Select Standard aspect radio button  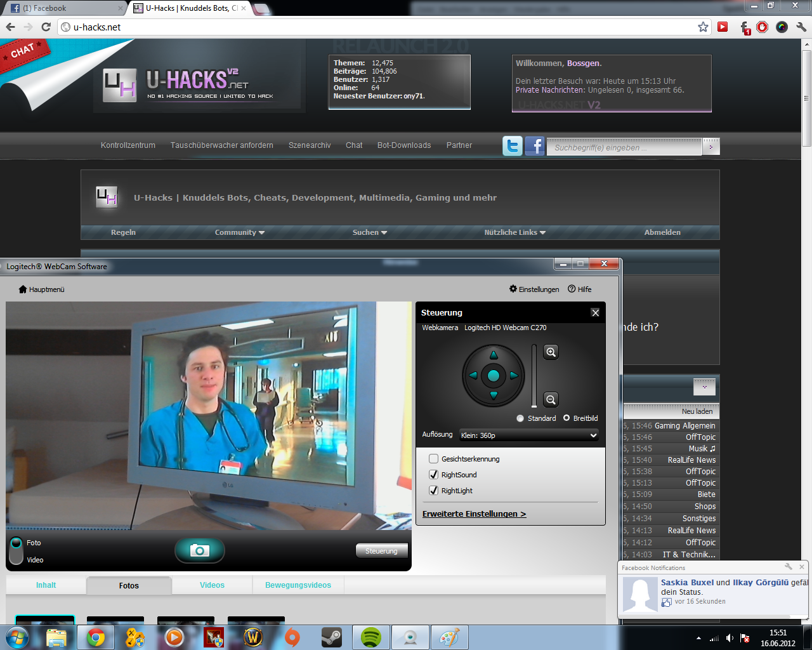click(x=520, y=418)
